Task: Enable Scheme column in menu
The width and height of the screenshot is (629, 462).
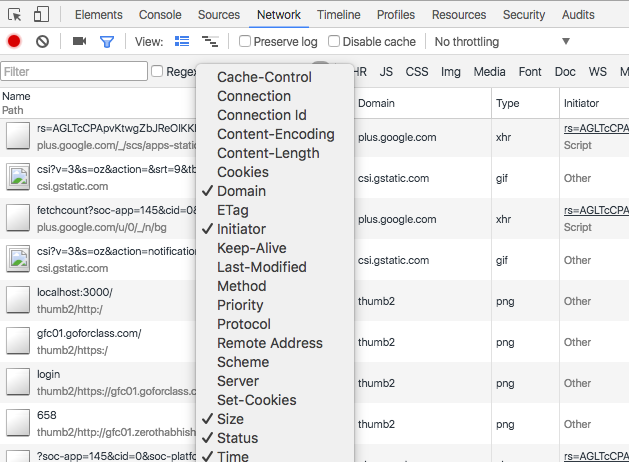Action: (275, 362)
